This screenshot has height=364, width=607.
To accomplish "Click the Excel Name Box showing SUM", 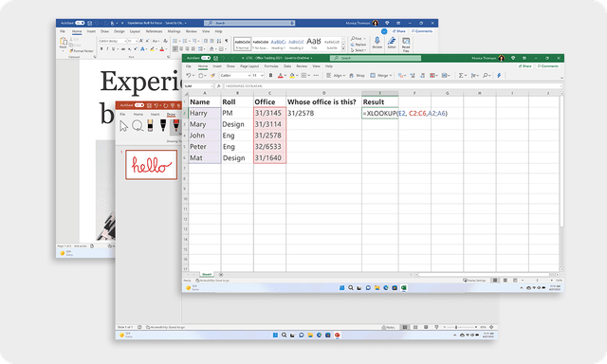I will (x=198, y=86).
